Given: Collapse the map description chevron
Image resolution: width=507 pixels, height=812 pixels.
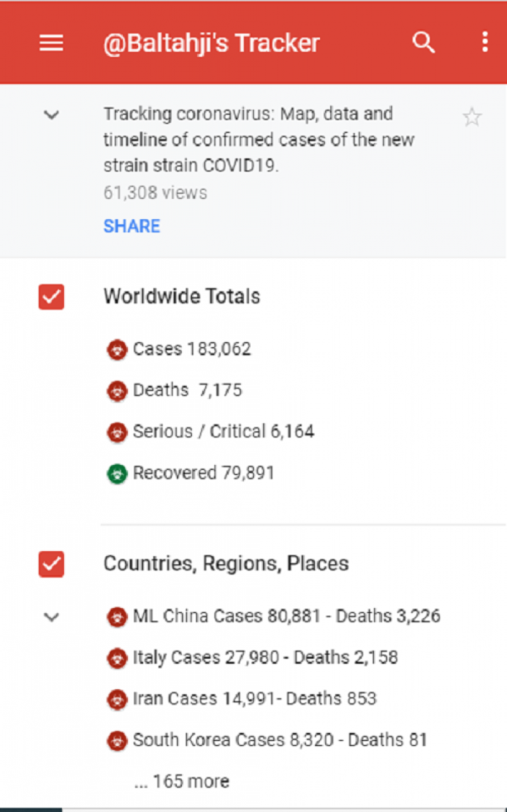Looking at the screenshot, I should (x=51, y=115).
